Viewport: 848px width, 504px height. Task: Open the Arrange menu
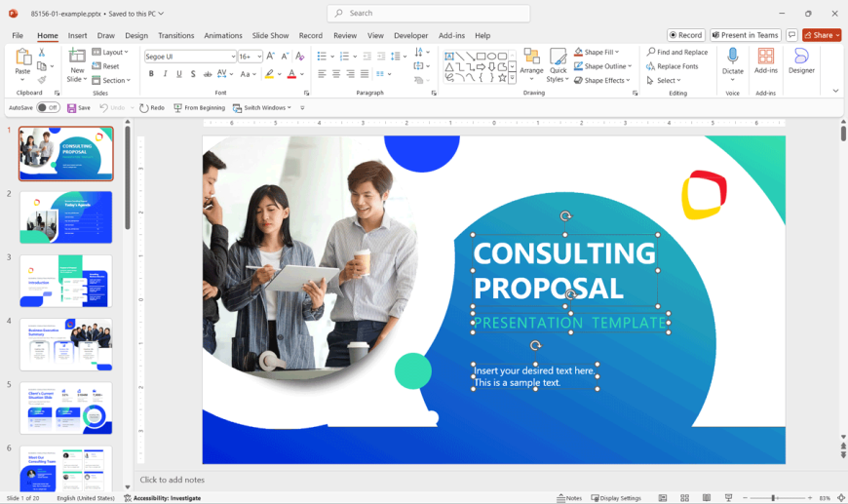tap(531, 65)
